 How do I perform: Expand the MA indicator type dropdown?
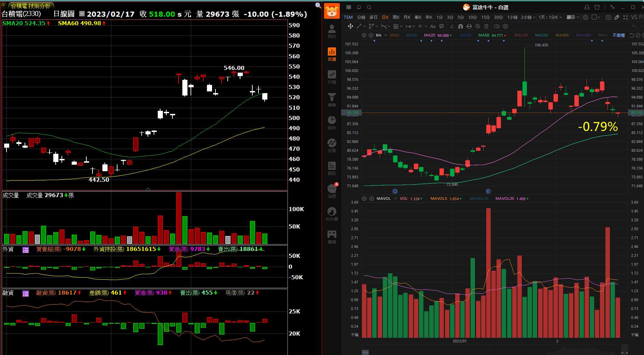pos(386,35)
